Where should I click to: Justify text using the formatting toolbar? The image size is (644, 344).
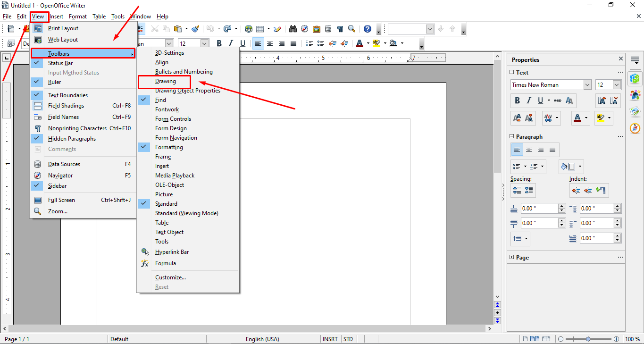(293, 43)
